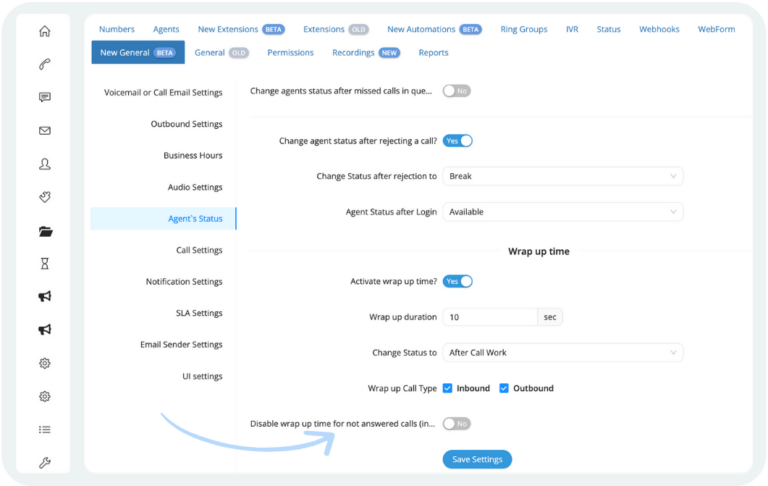This screenshot has width=768, height=486.
Task: Switch to the Ring Groups tab
Action: point(524,29)
